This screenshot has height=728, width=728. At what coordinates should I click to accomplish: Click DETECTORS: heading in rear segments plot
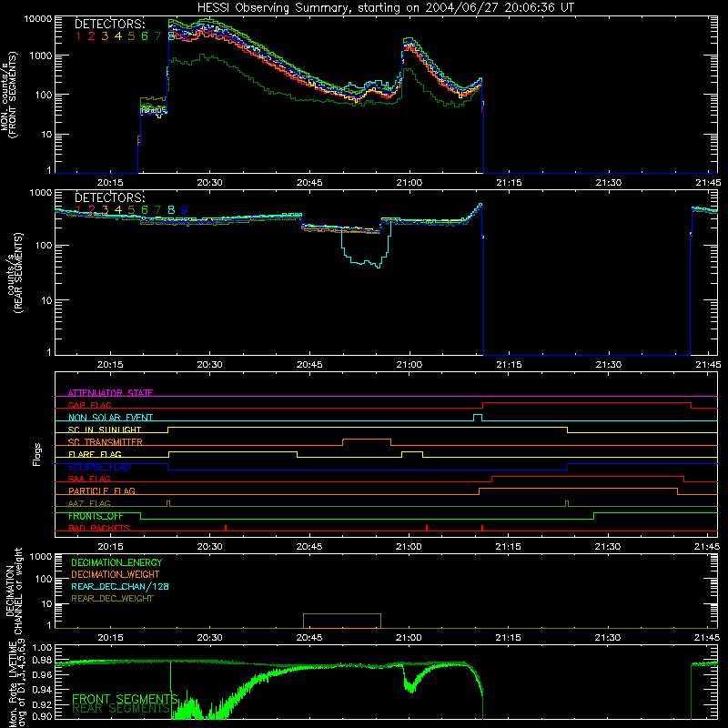pyautogui.click(x=109, y=197)
